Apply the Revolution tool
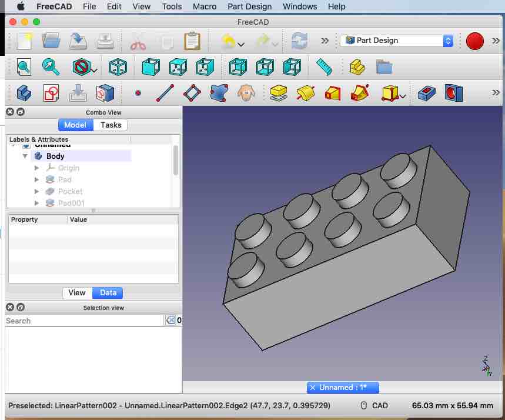Viewport: 505px width, 420px height. [x=305, y=92]
